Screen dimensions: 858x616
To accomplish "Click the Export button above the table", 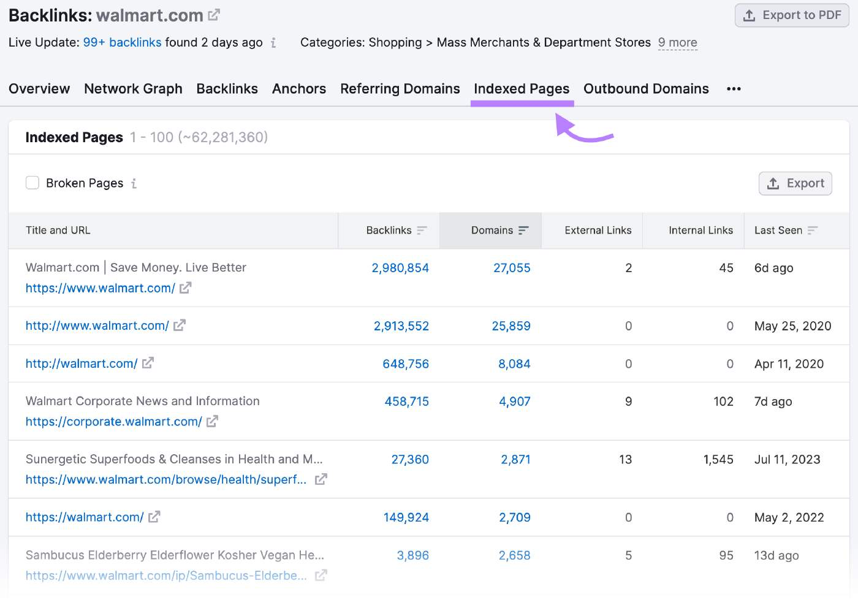I will pyautogui.click(x=795, y=183).
